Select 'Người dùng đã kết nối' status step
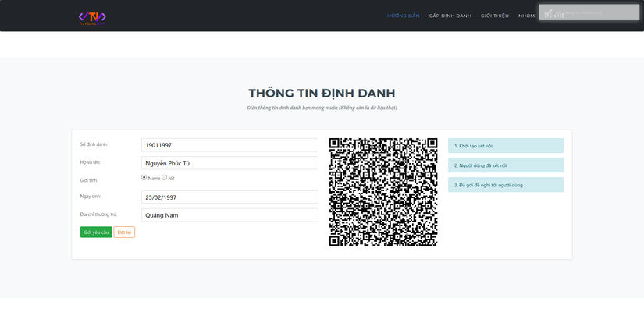The width and height of the screenshot is (644, 319). coord(506,165)
